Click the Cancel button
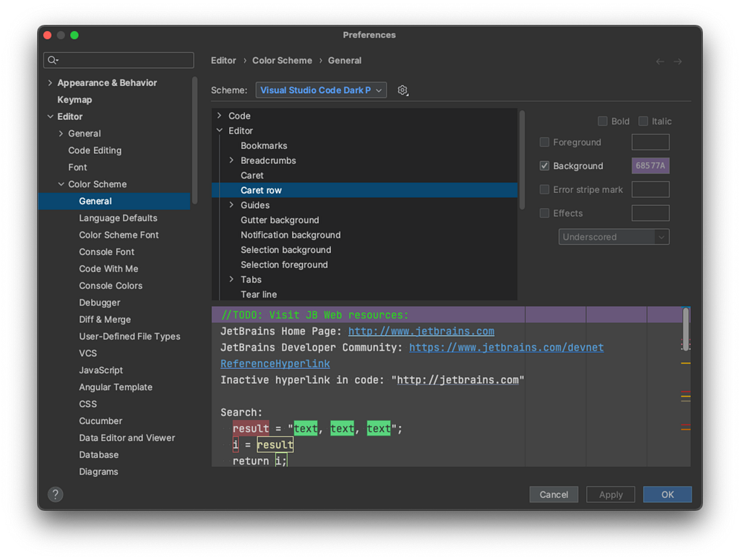 point(554,494)
